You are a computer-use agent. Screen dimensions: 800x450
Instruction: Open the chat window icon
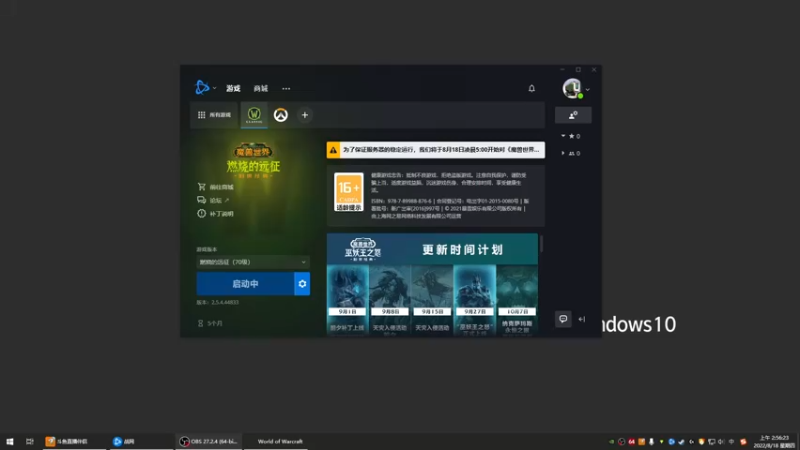tap(563, 319)
